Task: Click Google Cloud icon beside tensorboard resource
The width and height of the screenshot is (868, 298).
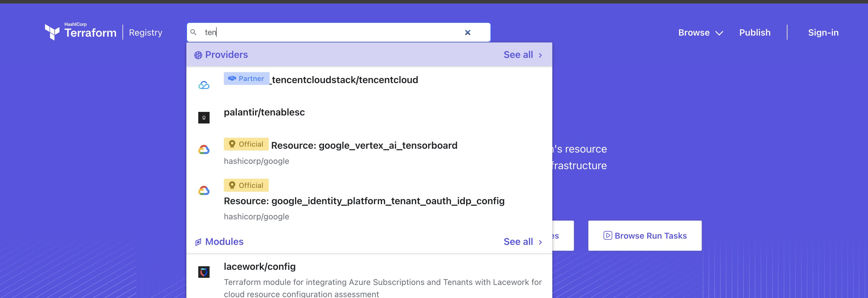Action: (204, 150)
